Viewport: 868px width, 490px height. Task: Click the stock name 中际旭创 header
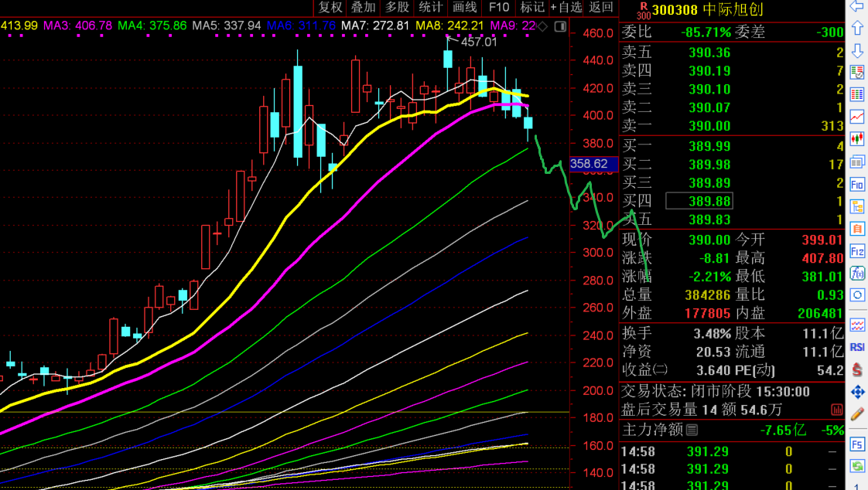click(733, 9)
